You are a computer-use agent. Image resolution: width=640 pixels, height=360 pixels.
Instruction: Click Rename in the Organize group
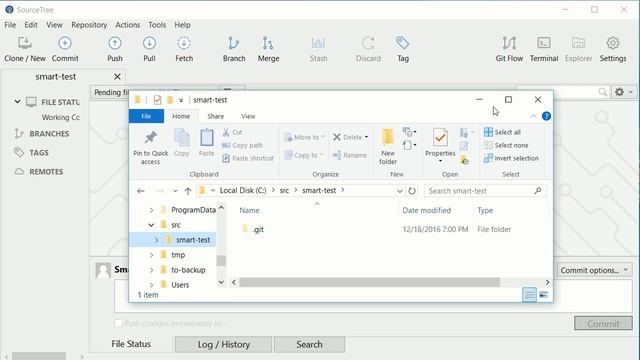pyautogui.click(x=350, y=155)
